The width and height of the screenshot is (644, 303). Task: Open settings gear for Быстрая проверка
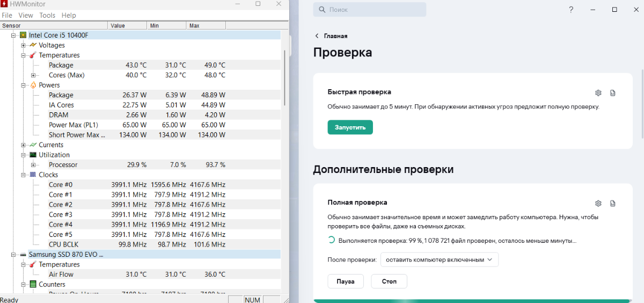pos(598,93)
